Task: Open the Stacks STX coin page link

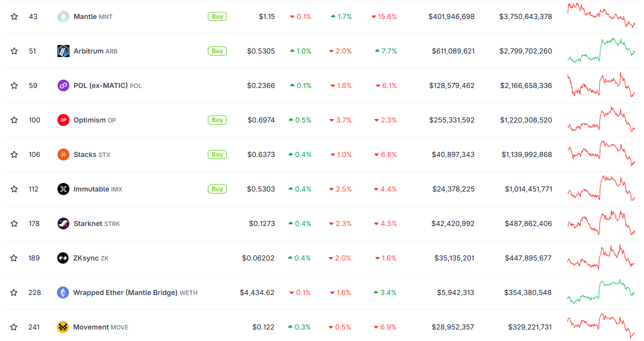Action: point(91,154)
